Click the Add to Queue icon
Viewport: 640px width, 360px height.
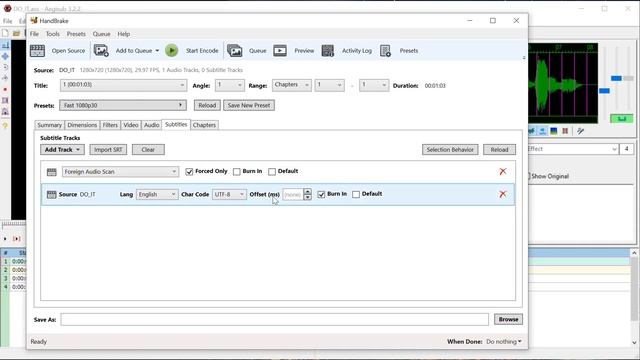[101, 51]
